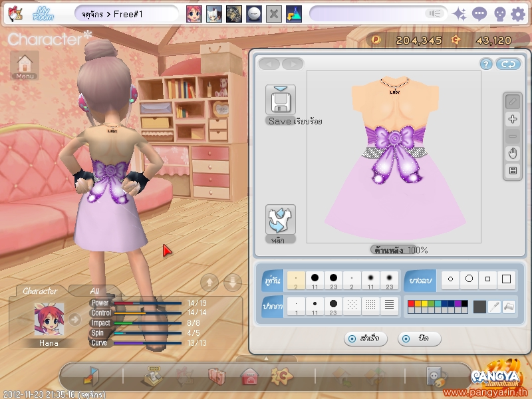The height and width of the screenshot is (399, 532).
Task: Select the sparse dotted pen pattern
Action: [352, 305]
